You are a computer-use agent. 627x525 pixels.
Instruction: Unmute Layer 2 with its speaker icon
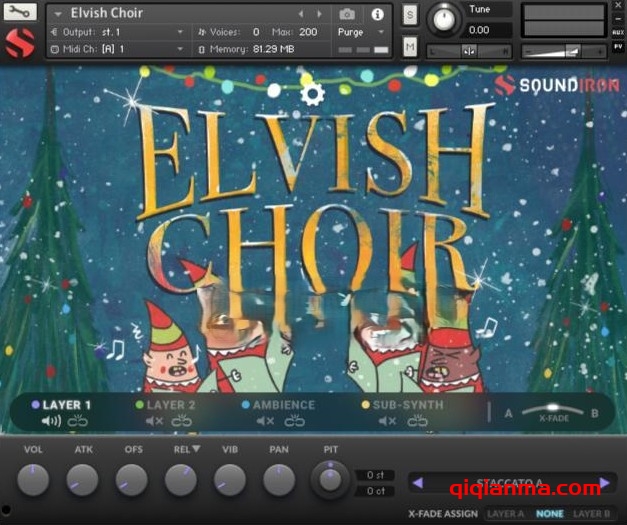point(154,421)
